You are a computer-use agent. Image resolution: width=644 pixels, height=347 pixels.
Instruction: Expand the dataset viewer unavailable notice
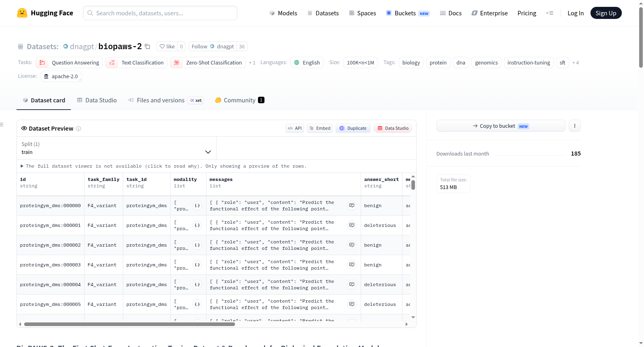click(x=163, y=166)
